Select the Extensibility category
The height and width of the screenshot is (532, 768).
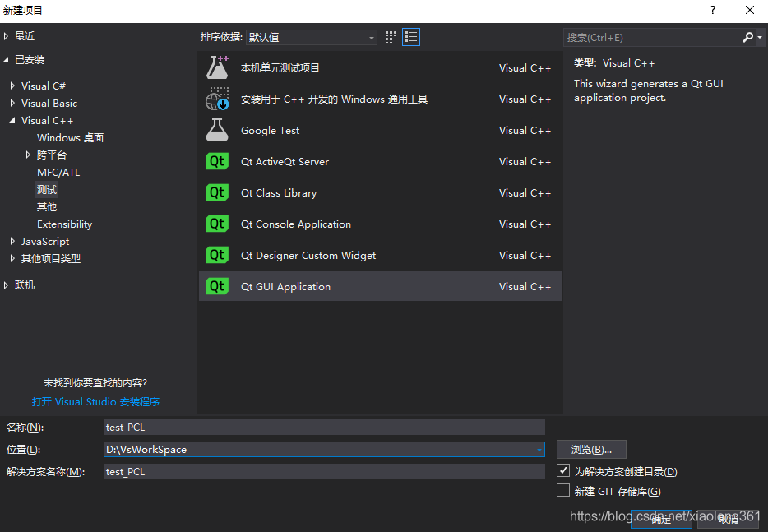click(x=65, y=224)
